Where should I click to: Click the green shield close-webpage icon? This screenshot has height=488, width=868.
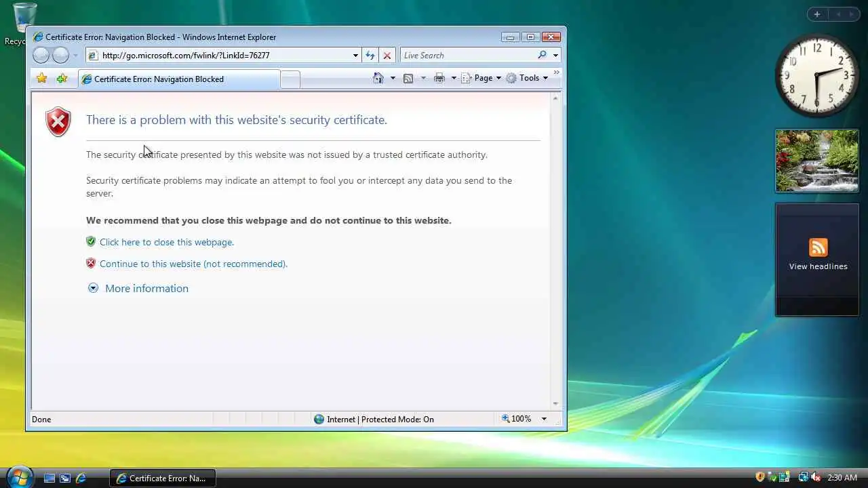(x=91, y=241)
